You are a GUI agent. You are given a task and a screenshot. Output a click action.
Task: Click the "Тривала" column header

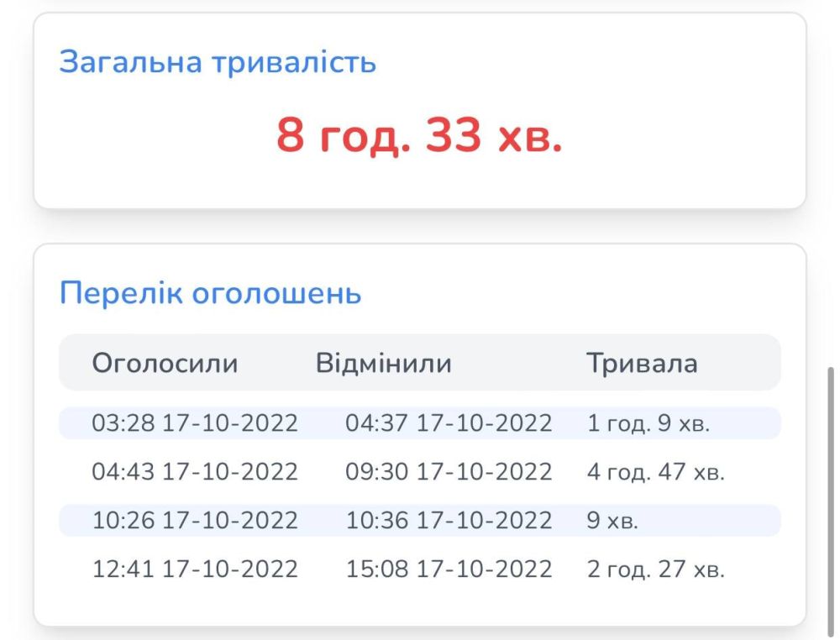(644, 363)
